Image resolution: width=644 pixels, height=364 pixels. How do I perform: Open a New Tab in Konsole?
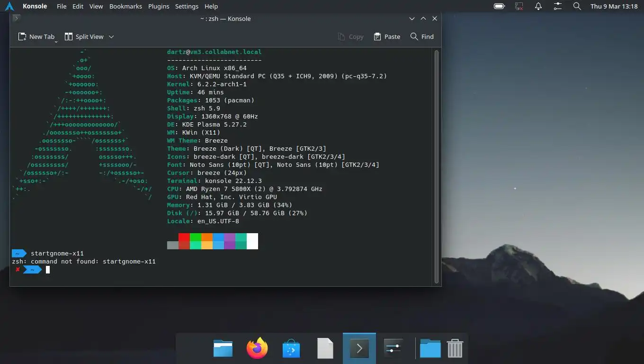[36, 36]
